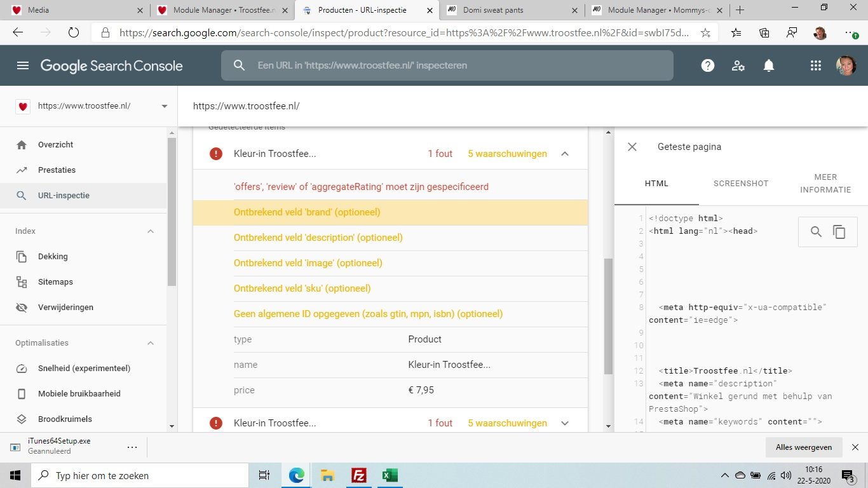Collapse the first Kleur-in Troostfee item
868x488 pixels.
[x=565, y=154]
